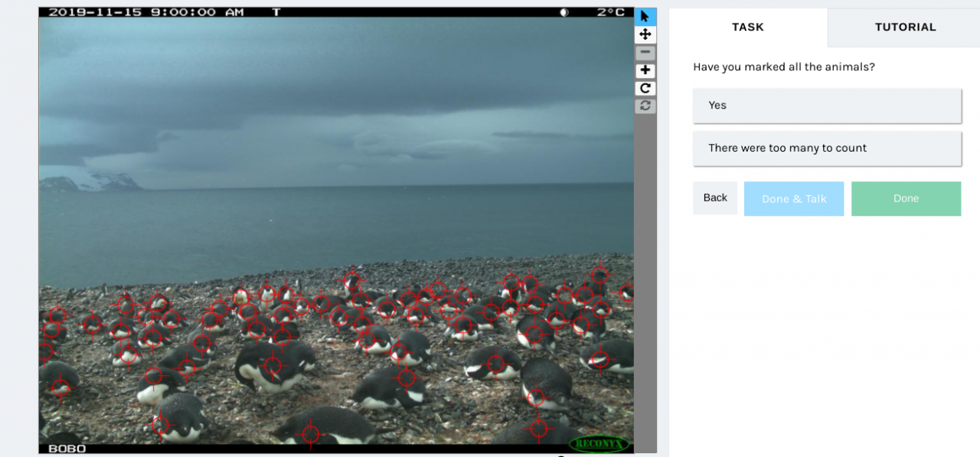Image resolution: width=980 pixels, height=457 pixels.
Task: Activate the pan move tool
Action: tap(645, 34)
